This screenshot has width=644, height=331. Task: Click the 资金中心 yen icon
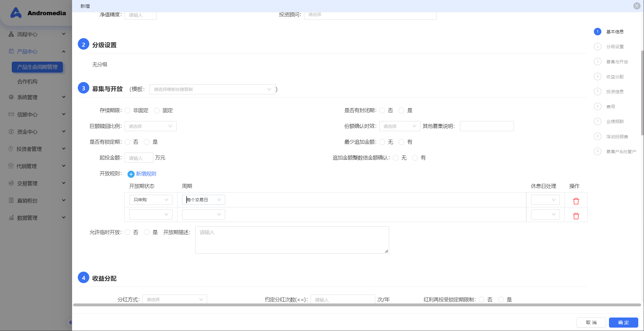pos(11,132)
